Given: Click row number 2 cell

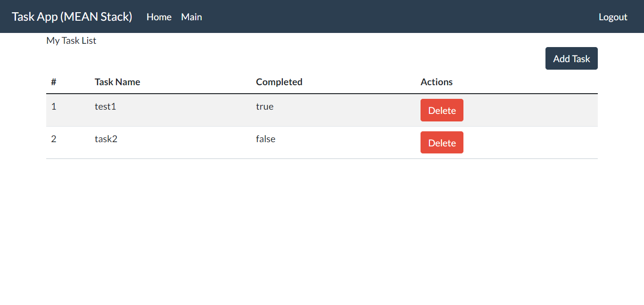Looking at the screenshot, I should point(68,143).
